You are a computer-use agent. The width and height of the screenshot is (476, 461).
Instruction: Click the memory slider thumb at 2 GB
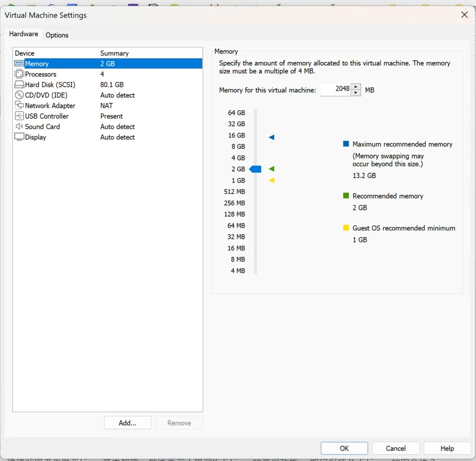click(x=255, y=169)
